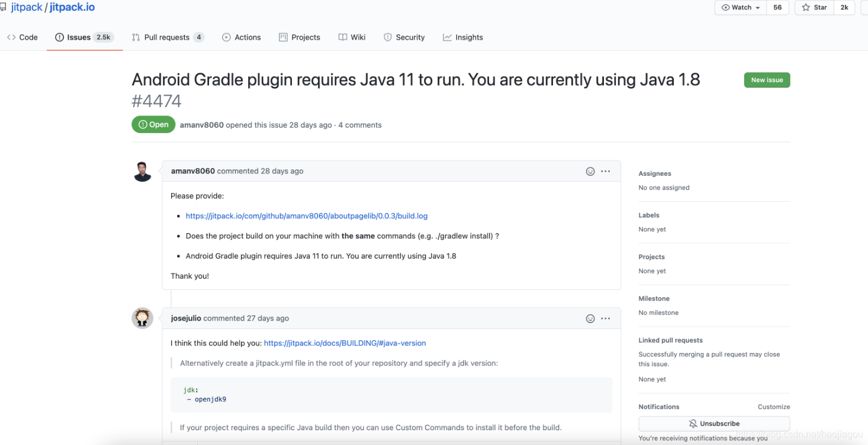Click the repository book icon beside jitpack
The width and height of the screenshot is (868, 445).
2,8
